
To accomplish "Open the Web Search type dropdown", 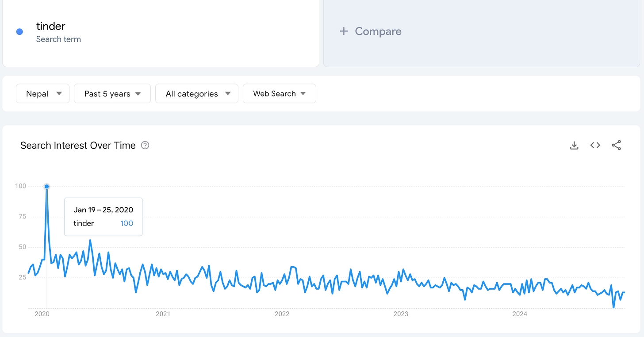I will 280,93.
